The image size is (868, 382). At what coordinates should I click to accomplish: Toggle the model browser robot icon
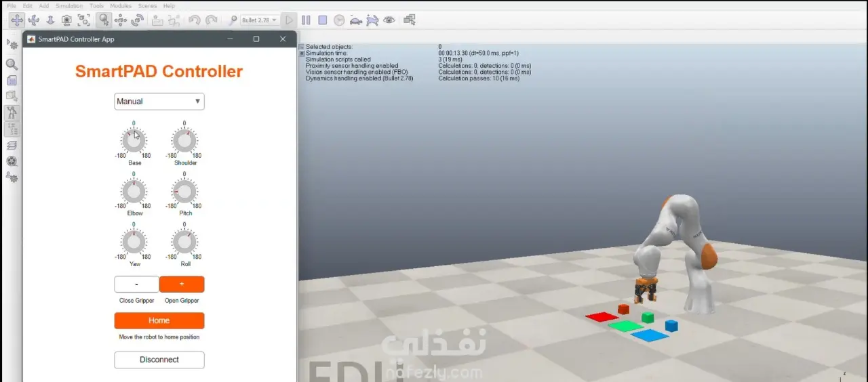12,113
